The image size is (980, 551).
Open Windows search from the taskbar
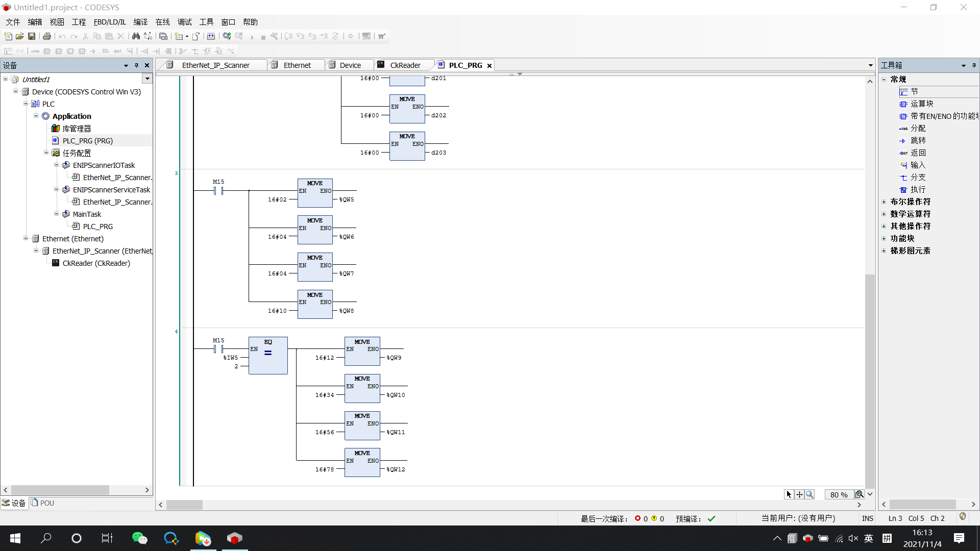coord(46,538)
